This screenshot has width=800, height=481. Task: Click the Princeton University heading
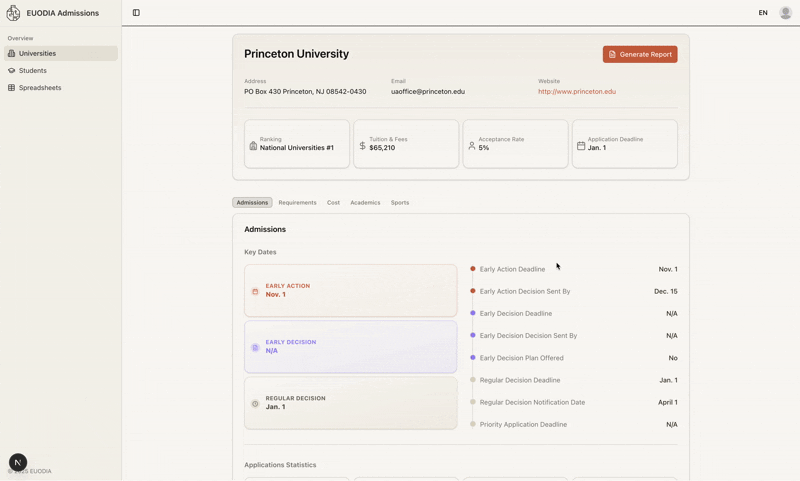pos(296,54)
